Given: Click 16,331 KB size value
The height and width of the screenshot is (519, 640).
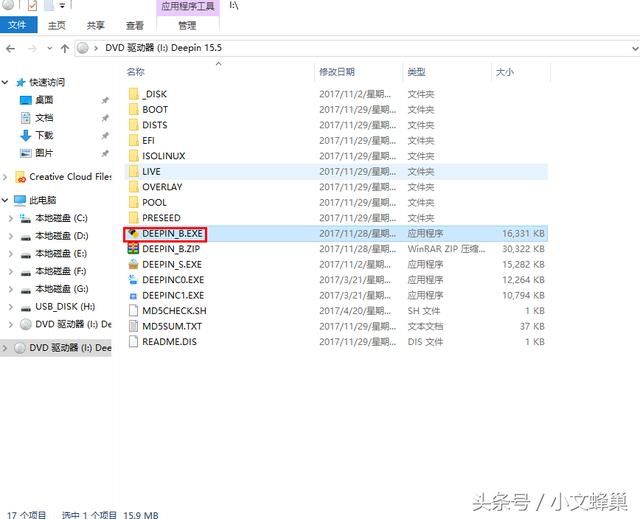Looking at the screenshot, I should 523,234.
